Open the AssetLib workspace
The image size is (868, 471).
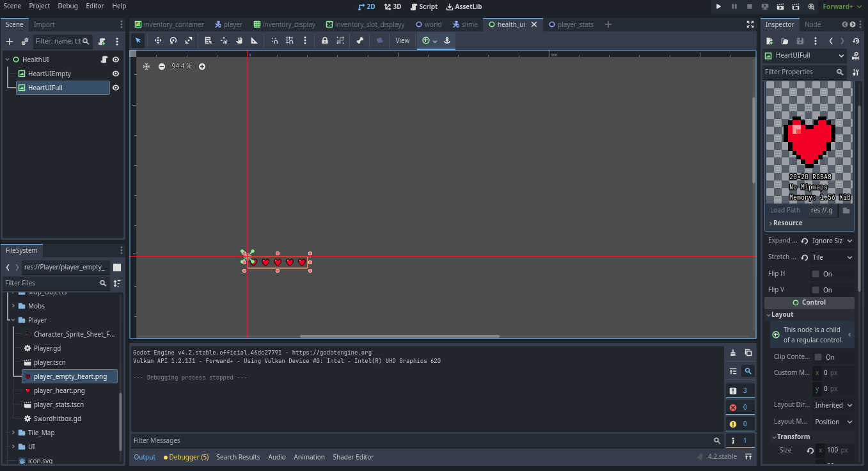[463, 6]
